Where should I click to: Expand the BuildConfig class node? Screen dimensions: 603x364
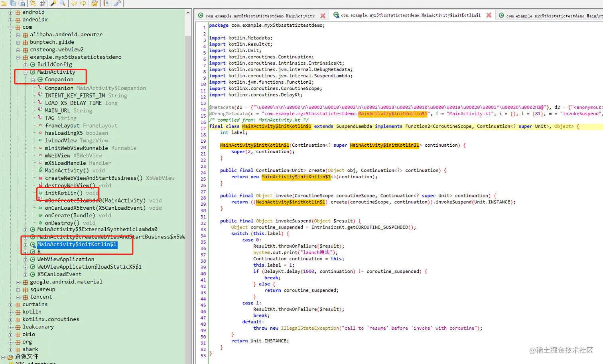pyautogui.click(x=26, y=65)
